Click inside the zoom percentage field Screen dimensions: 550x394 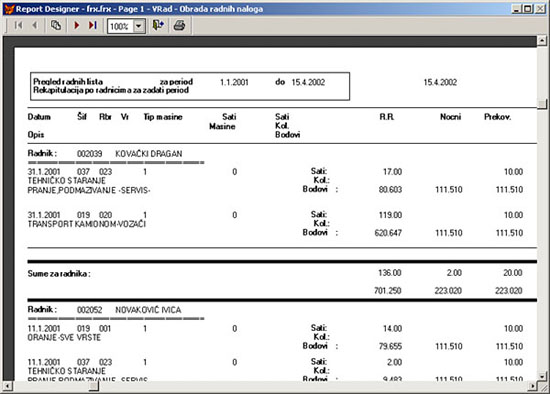120,26
